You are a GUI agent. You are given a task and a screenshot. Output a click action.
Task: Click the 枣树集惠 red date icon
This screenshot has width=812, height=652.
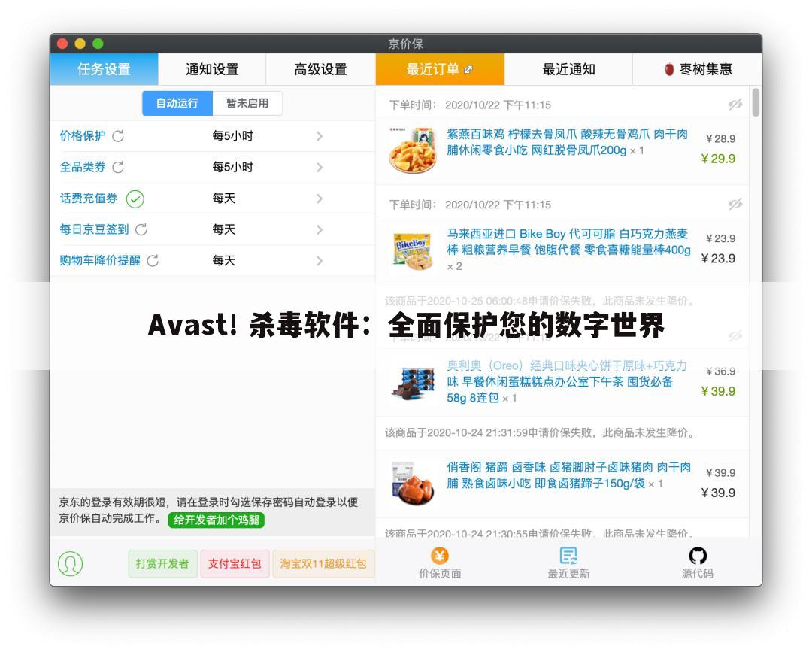669,69
